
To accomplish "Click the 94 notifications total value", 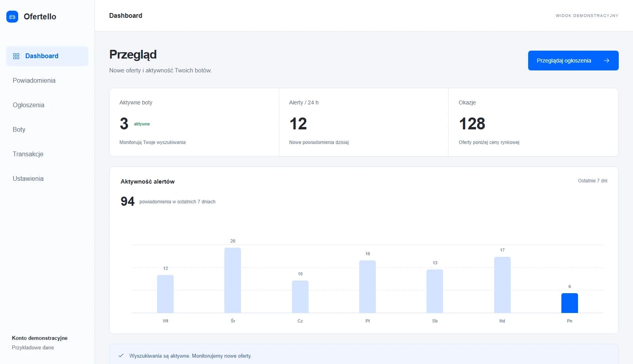I will click(127, 201).
